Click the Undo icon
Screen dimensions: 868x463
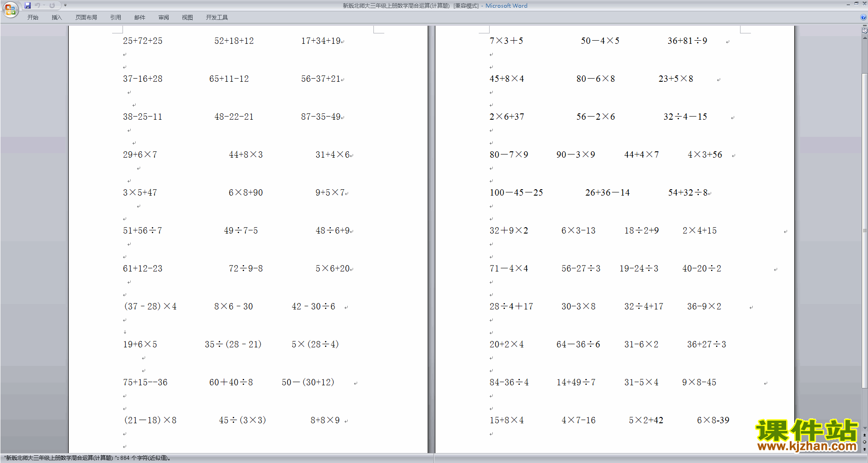point(38,5)
